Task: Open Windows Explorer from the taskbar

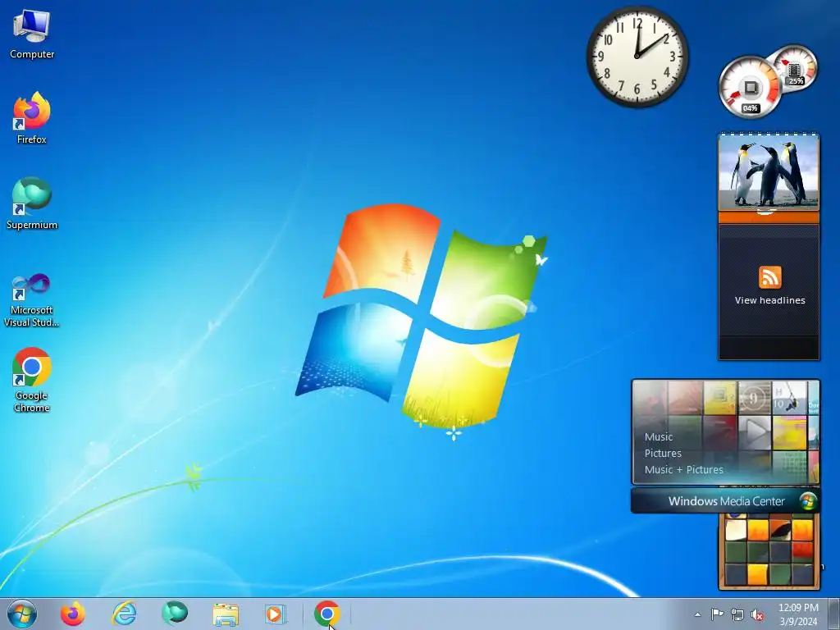Action: coord(226,614)
